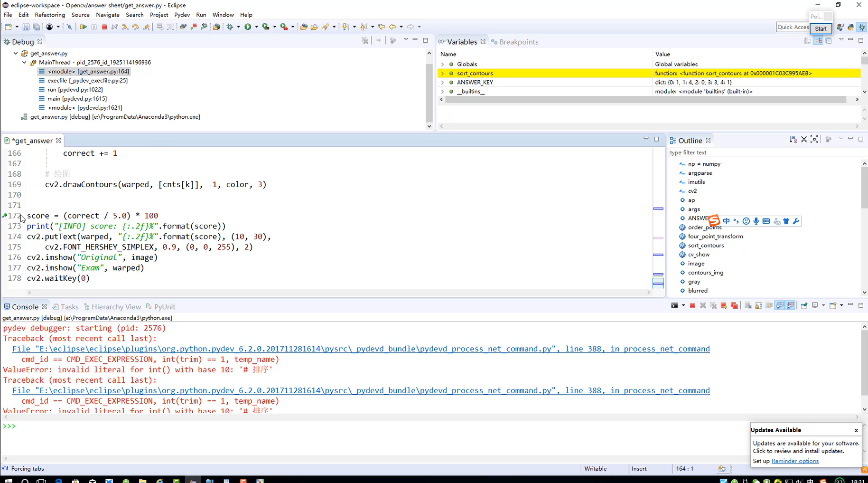868x483 pixels.
Task: Click the Start button near Quick Access
Action: coord(821,28)
